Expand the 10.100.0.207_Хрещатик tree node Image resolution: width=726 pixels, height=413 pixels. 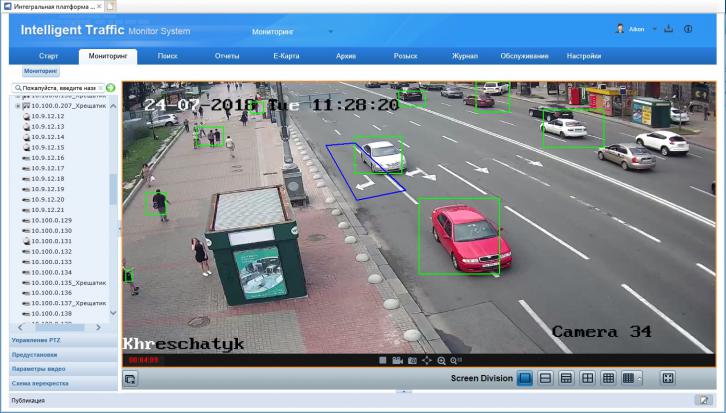18,105
